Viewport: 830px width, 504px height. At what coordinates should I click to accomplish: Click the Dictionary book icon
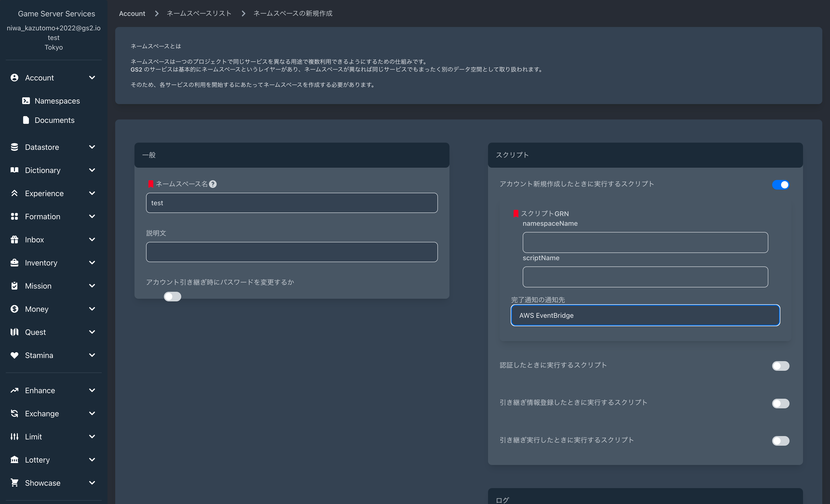pos(14,170)
